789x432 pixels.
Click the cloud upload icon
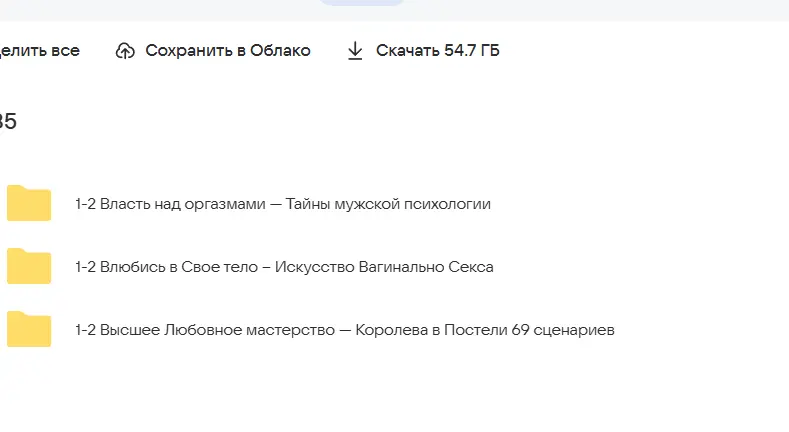pyautogui.click(x=125, y=51)
